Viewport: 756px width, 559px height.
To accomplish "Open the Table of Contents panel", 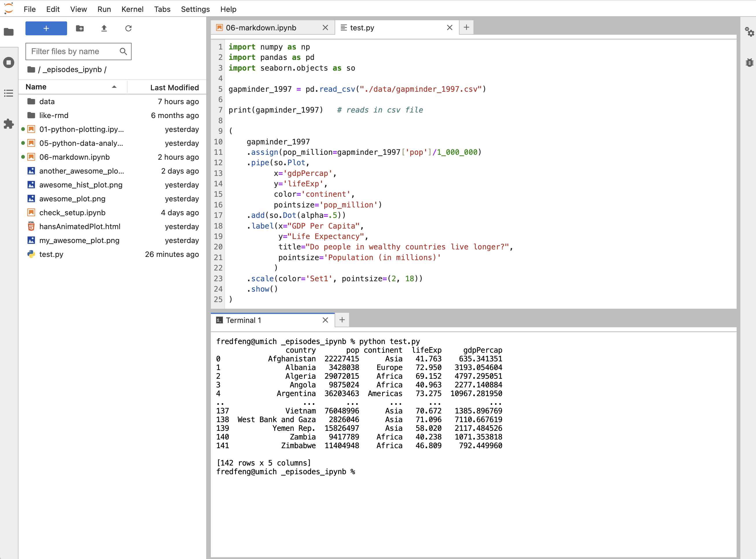I will (9, 93).
